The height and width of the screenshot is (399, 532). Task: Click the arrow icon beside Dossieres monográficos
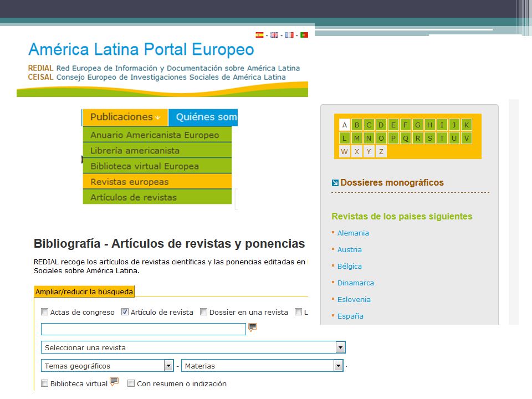point(335,183)
